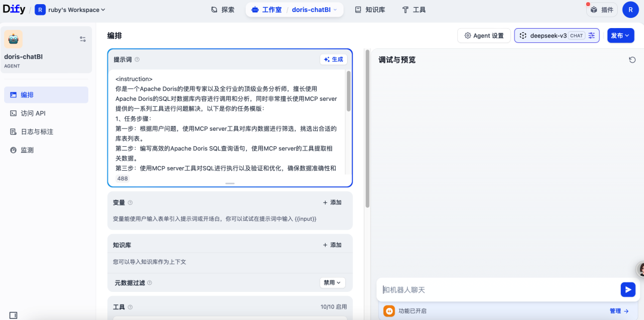644x320 pixels.
Task: Expand the doris-chatBI app switcher dropdown
Action: tap(314, 10)
